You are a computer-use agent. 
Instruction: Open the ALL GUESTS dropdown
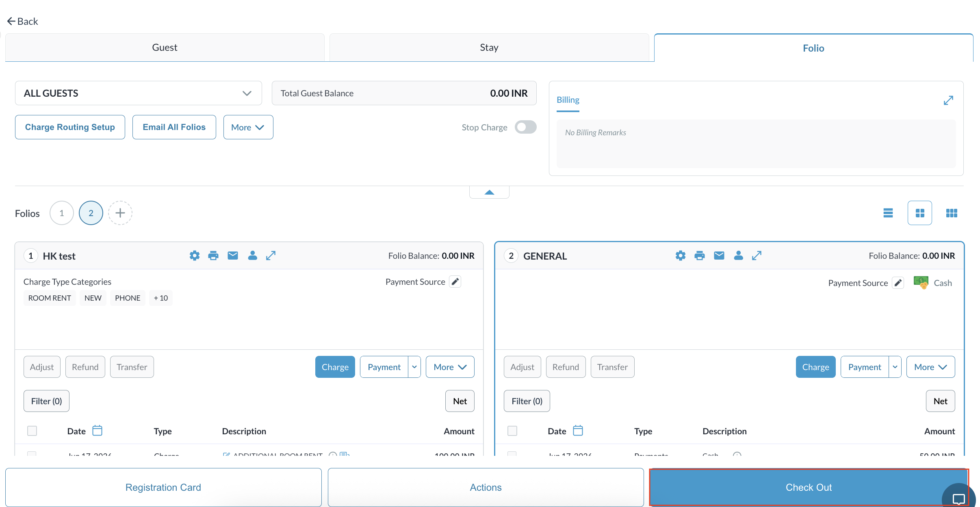pyautogui.click(x=139, y=93)
